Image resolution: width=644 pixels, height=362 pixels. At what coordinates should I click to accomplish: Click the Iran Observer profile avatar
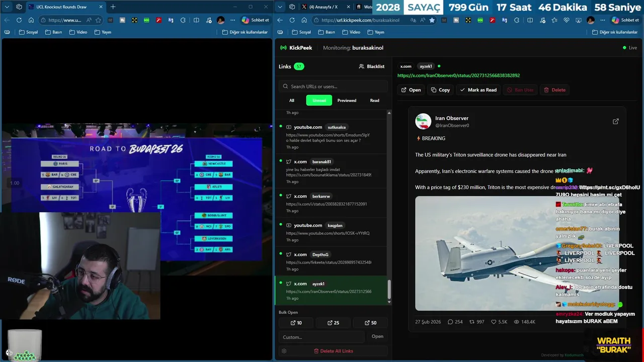pos(423,121)
